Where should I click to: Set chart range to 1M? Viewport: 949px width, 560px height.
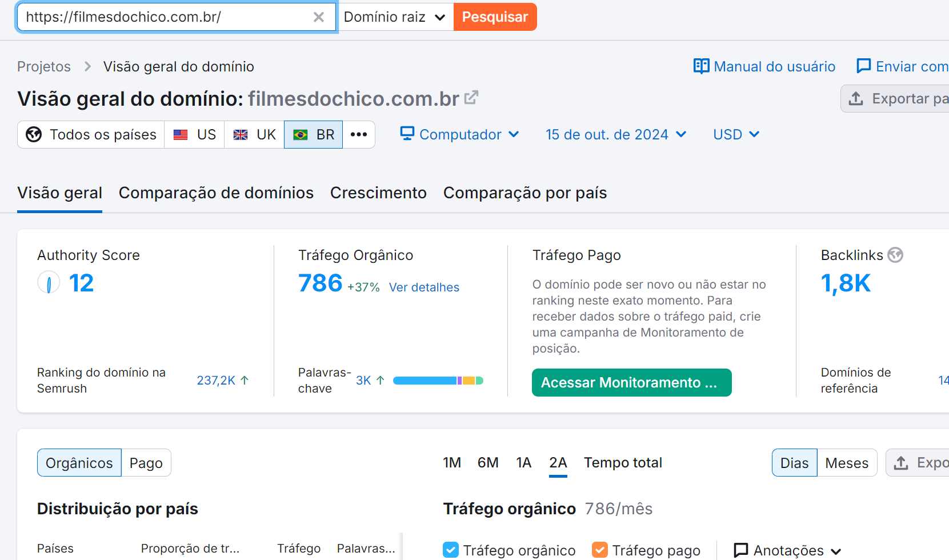point(452,463)
